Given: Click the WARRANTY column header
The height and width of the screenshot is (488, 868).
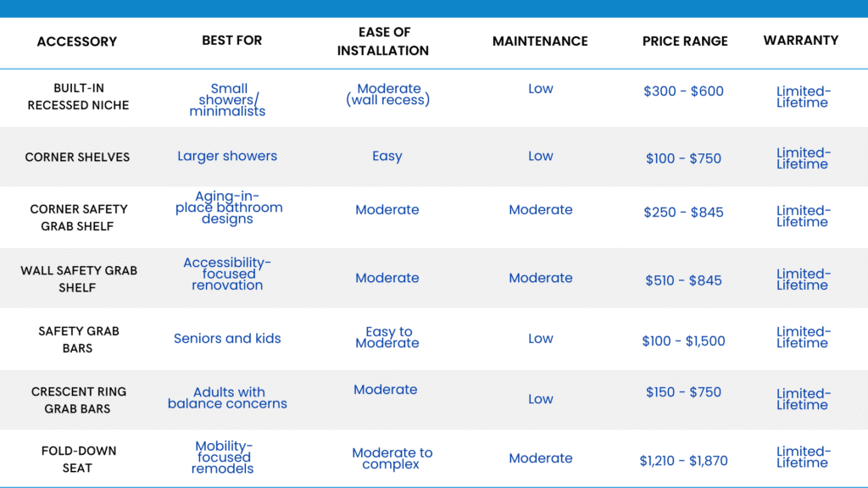Looking at the screenshot, I should 801,40.
